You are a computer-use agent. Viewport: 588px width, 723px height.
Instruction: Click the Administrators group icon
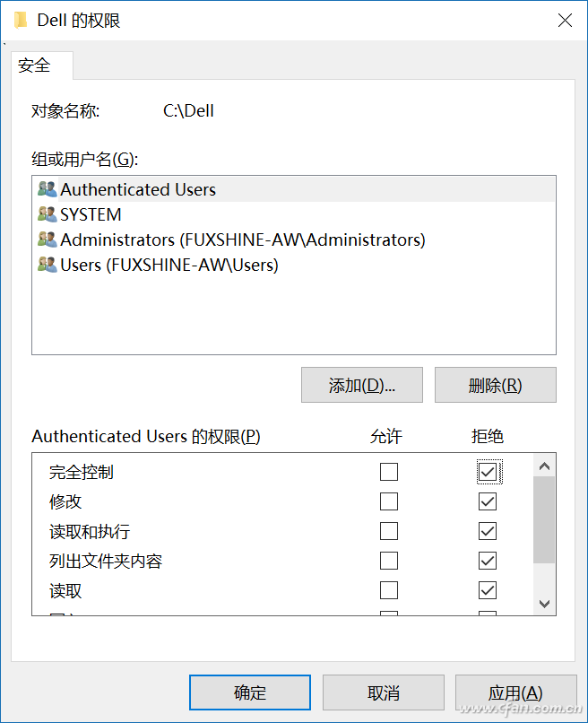(x=47, y=240)
